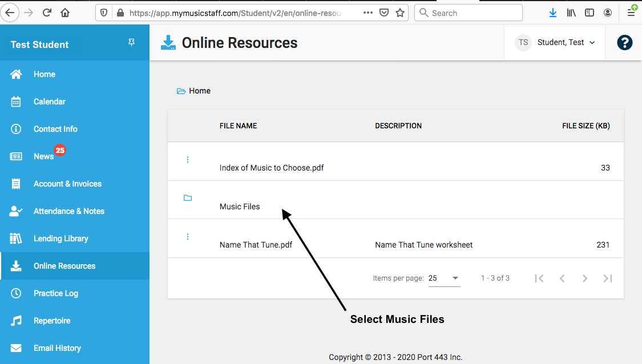Click the 1 - 3 of 3 range label
Screen dimensions: 642x364
pos(495,278)
